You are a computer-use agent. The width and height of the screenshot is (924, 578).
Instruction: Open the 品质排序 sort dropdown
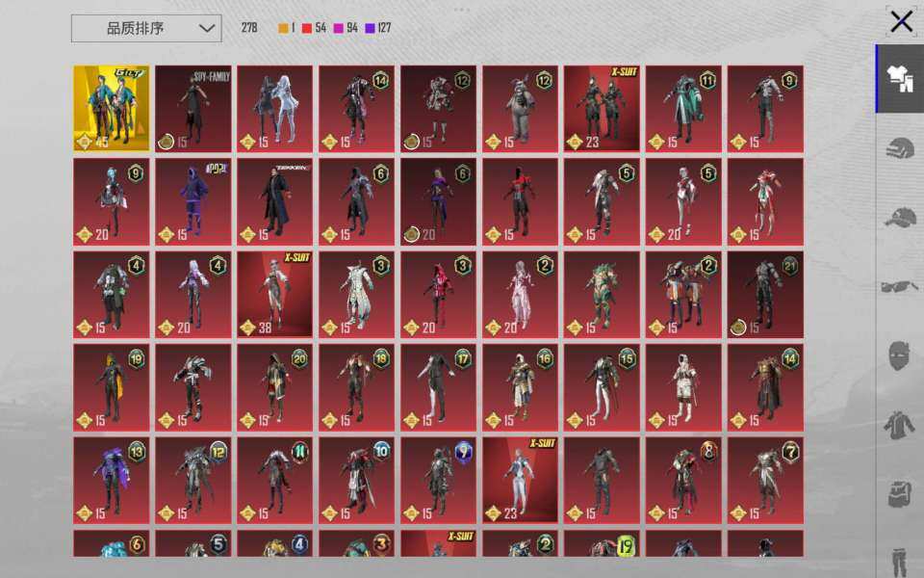(x=146, y=28)
